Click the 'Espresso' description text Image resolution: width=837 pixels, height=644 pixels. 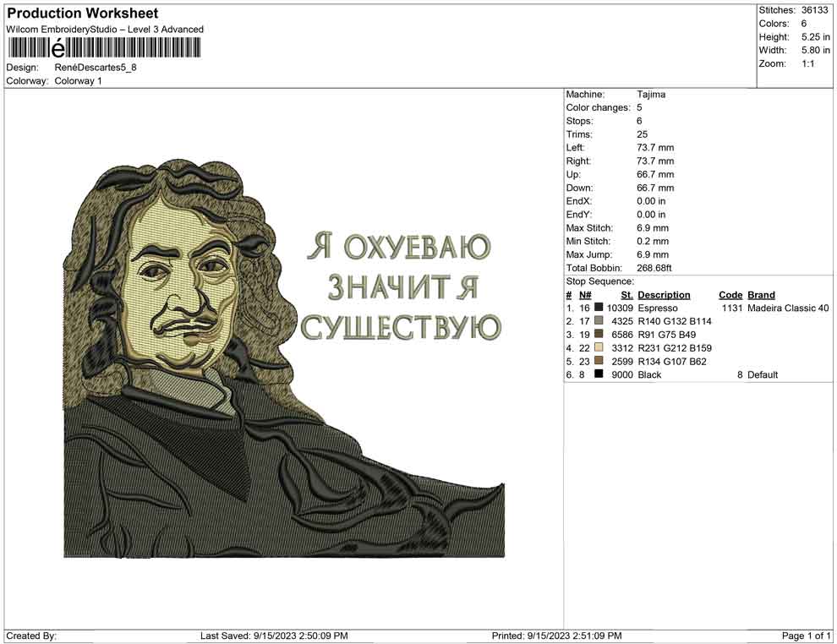[658, 308]
